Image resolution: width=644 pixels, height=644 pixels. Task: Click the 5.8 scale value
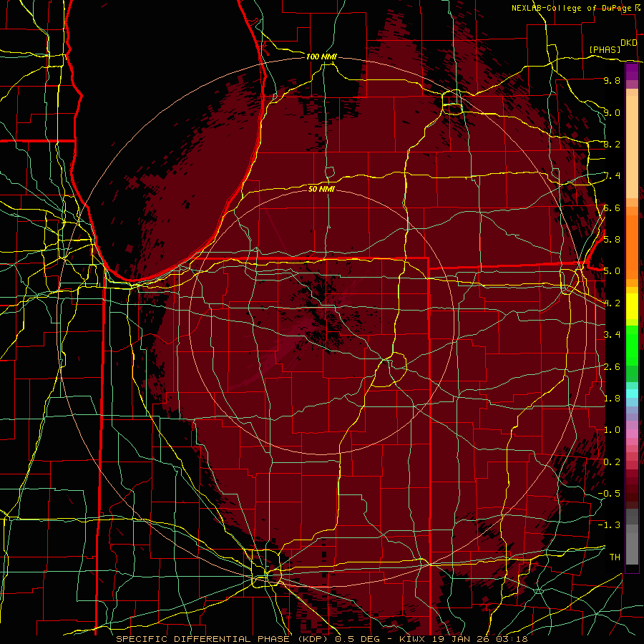click(x=612, y=240)
